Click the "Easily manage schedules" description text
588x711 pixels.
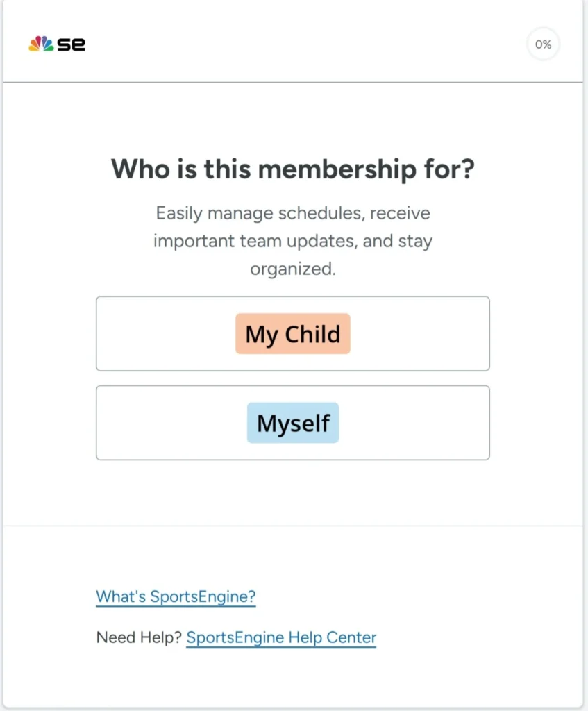click(x=292, y=212)
